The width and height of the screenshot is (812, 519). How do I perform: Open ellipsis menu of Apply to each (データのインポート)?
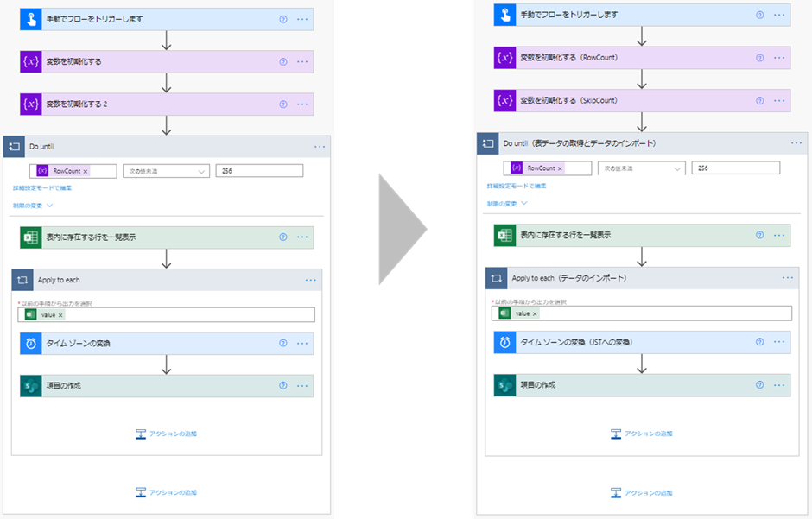coord(788,278)
